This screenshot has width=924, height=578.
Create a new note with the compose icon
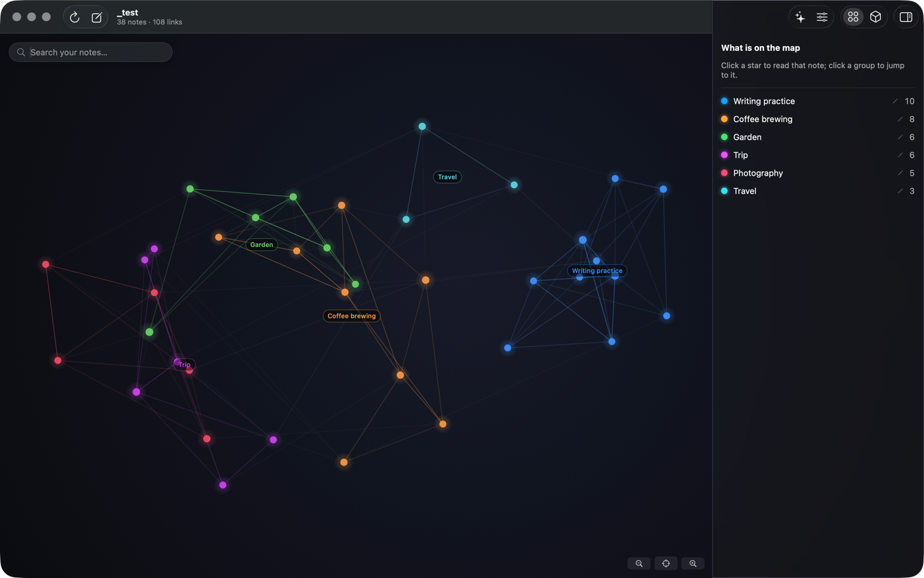[96, 17]
